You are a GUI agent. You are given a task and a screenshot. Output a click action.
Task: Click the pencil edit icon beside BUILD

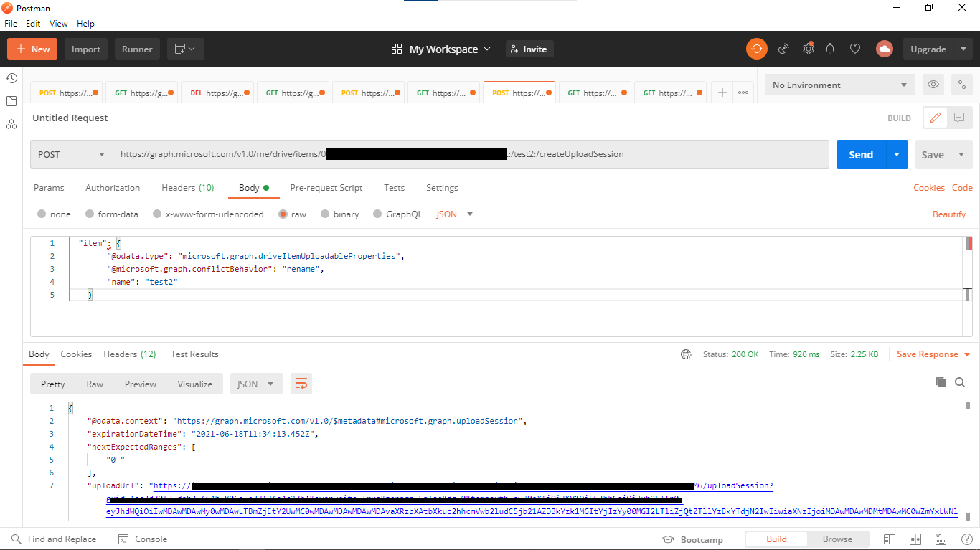935,118
